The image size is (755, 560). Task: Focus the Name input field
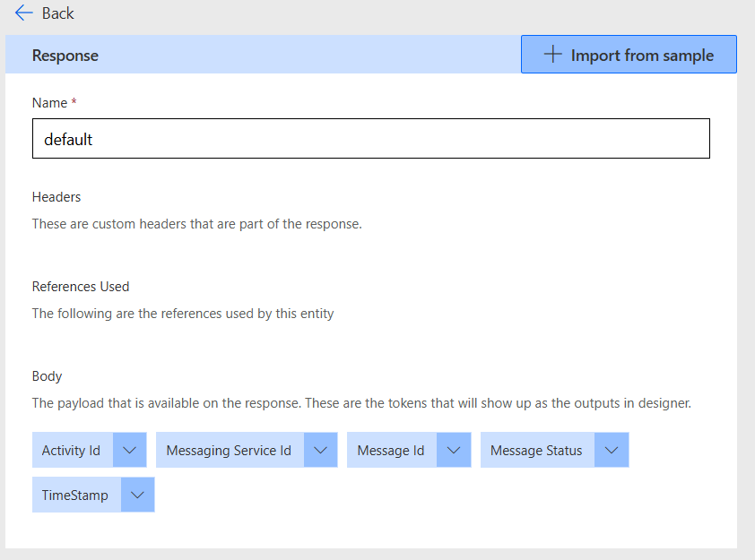click(x=370, y=139)
